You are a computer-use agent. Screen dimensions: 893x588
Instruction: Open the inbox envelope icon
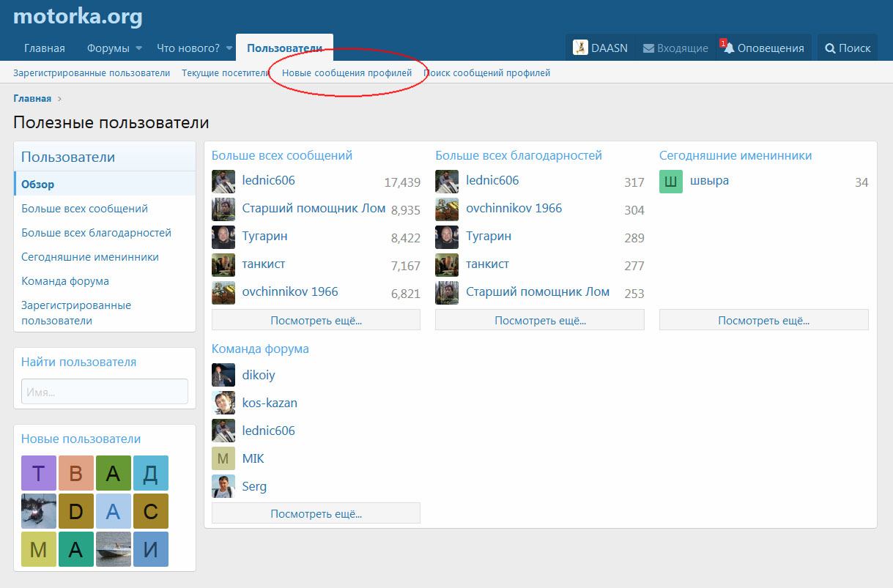click(x=648, y=48)
